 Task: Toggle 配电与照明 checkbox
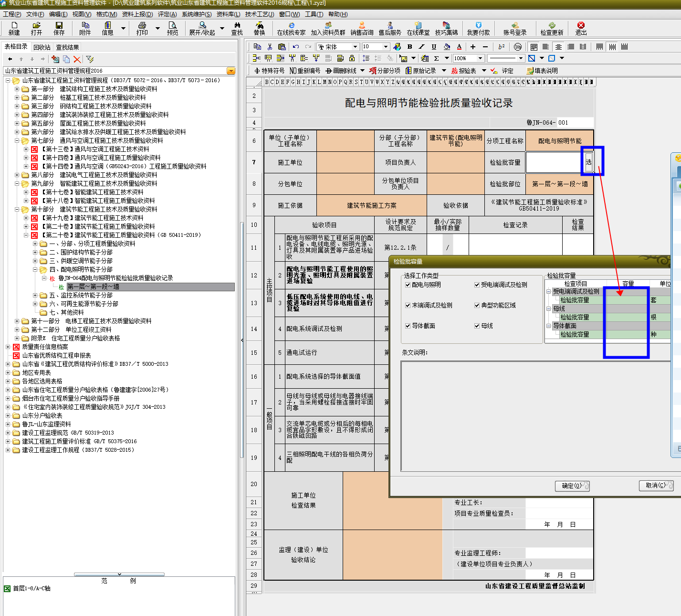(x=408, y=285)
